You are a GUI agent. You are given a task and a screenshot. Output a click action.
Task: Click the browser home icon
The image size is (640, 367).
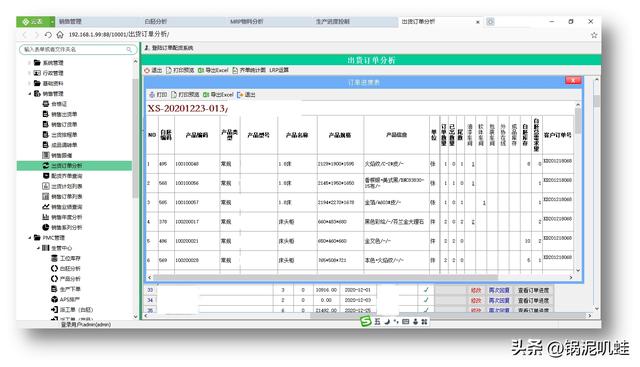60,35
